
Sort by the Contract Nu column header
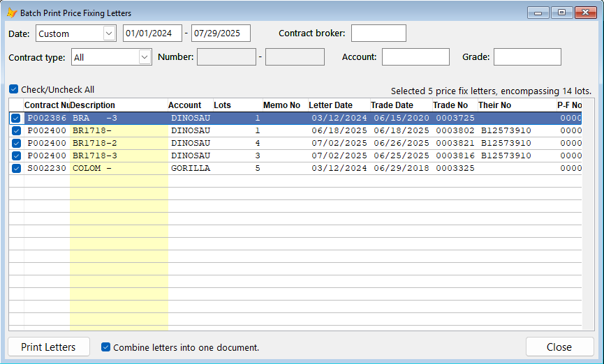click(47, 105)
